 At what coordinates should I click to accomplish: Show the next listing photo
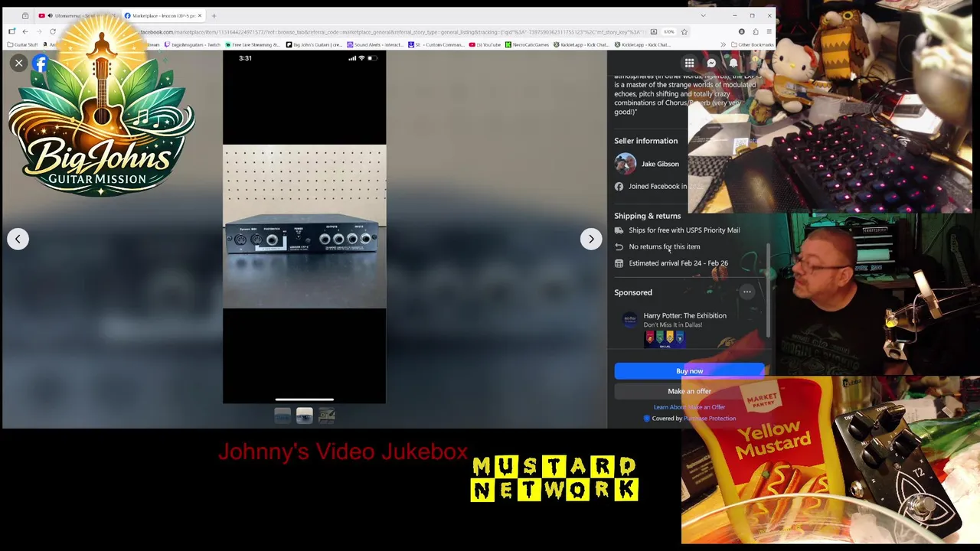click(591, 239)
